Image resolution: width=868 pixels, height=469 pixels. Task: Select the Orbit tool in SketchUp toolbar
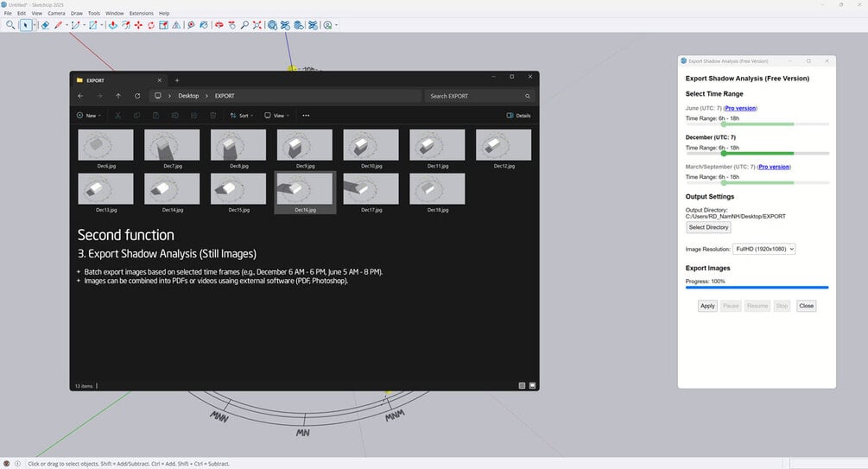pos(219,25)
